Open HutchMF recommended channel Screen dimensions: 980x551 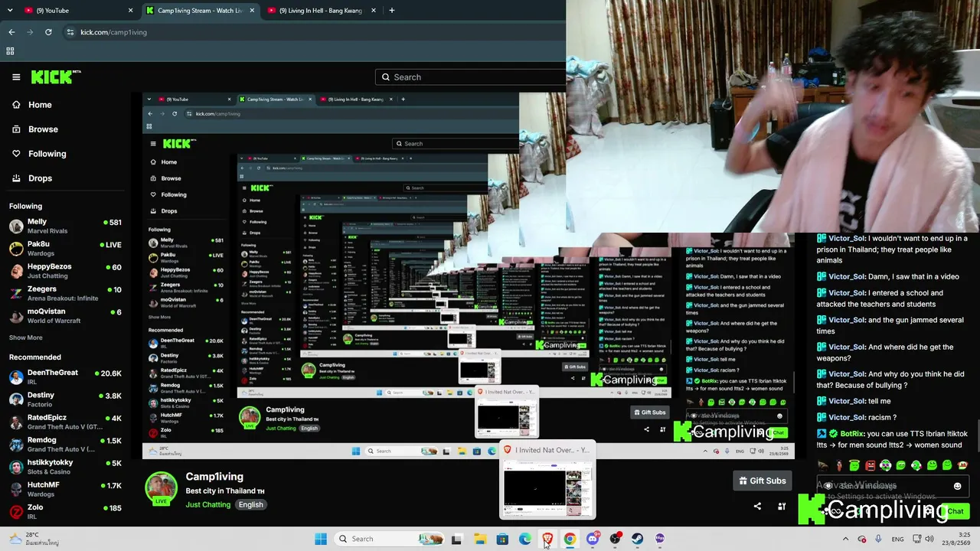click(x=65, y=490)
